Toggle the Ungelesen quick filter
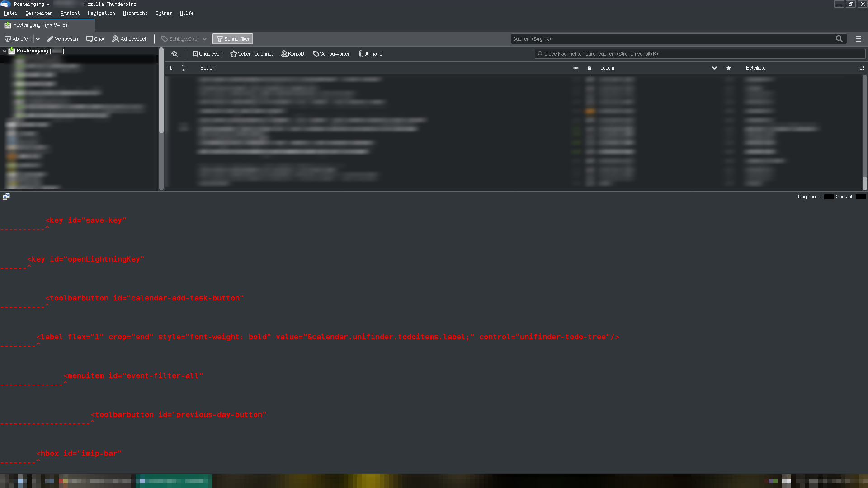The width and height of the screenshot is (868, 488). [x=208, y=54]
